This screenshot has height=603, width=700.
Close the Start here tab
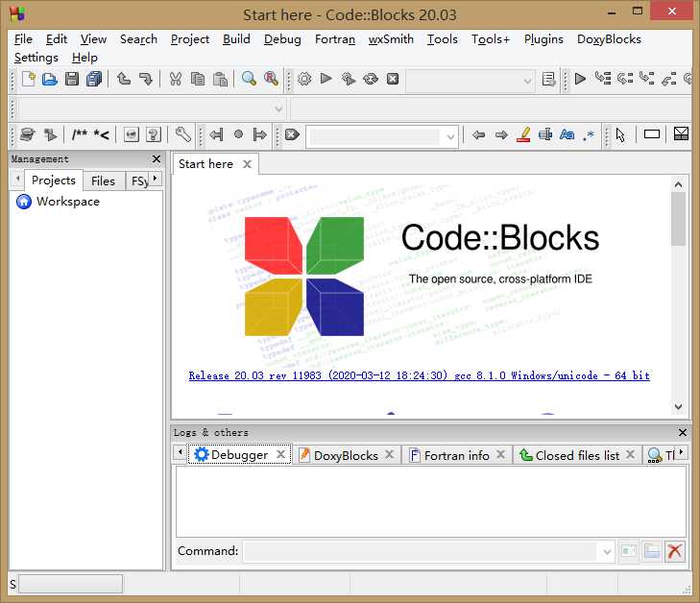247,164
